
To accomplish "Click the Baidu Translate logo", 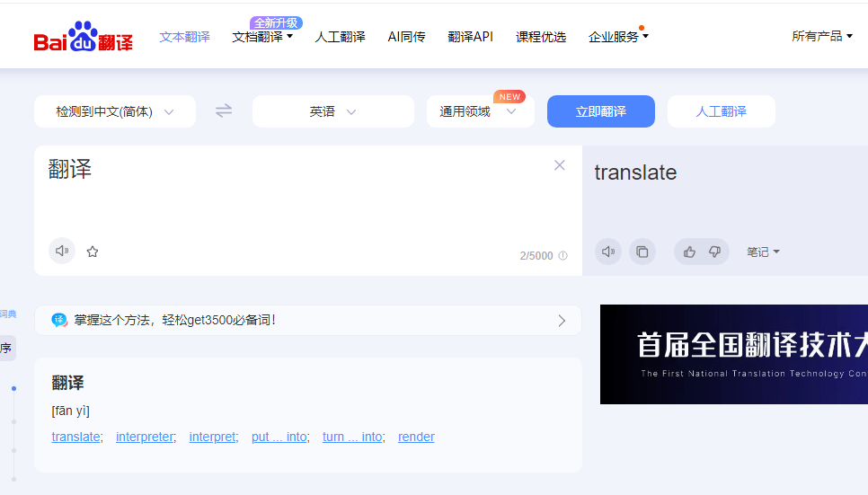I will coord(83,38).
